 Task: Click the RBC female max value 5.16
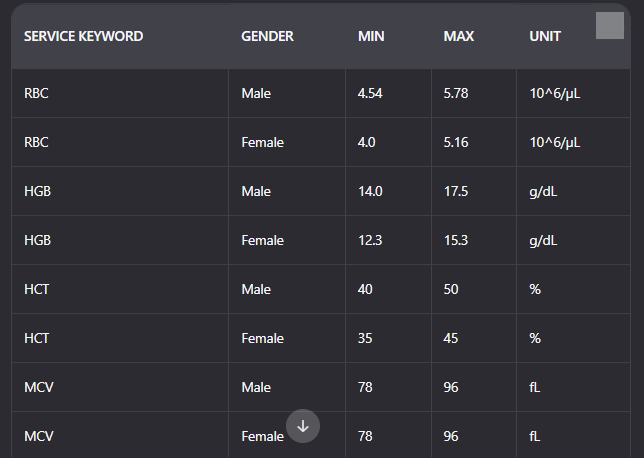[456, 142]
